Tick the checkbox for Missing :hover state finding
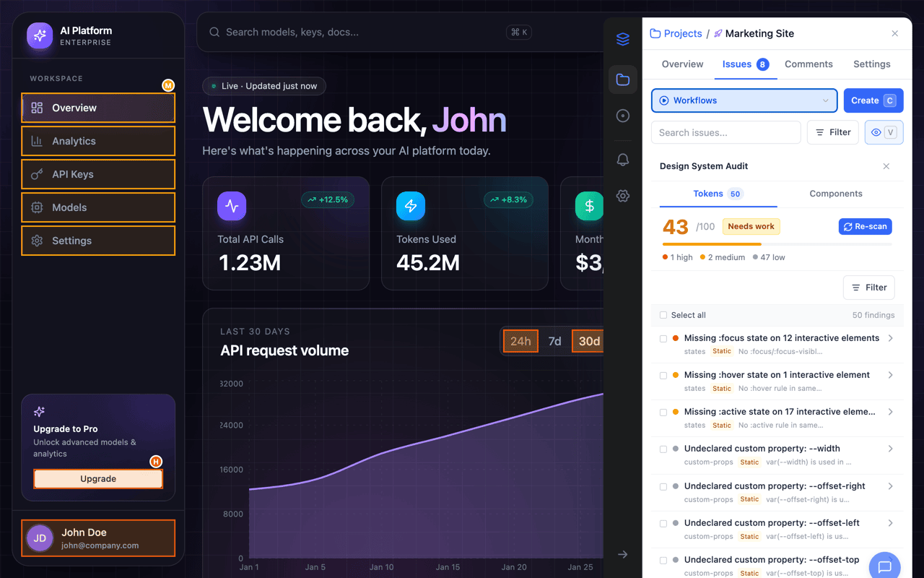 click(663, 375)
